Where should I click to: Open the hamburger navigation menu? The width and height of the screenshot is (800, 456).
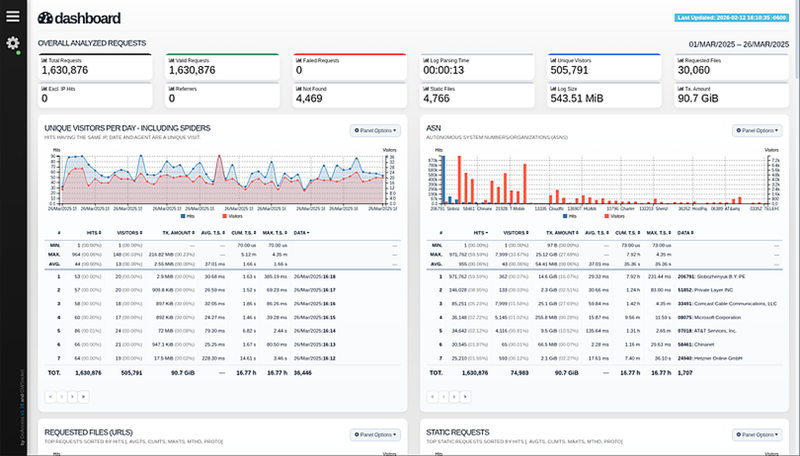[12, 15]
